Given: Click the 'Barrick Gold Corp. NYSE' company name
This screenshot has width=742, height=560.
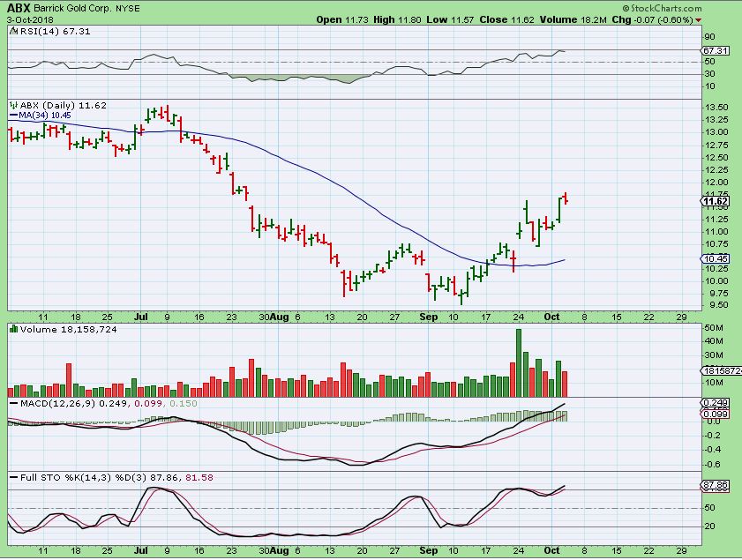Looking at the screenshot, I should point(86,9).
